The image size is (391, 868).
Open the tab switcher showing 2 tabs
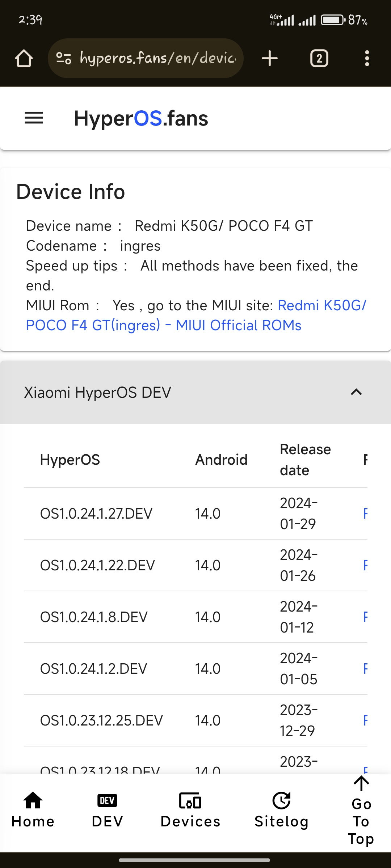319,58
